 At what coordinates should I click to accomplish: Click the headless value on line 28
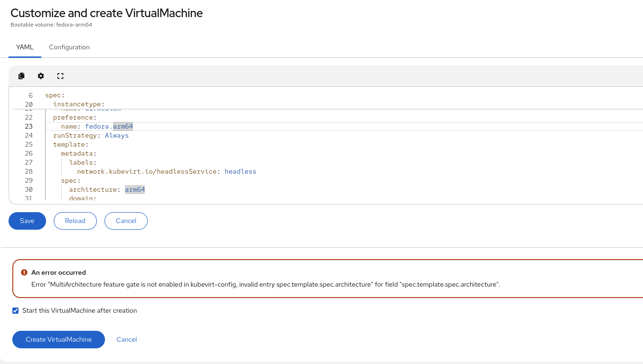click(240, 171)
